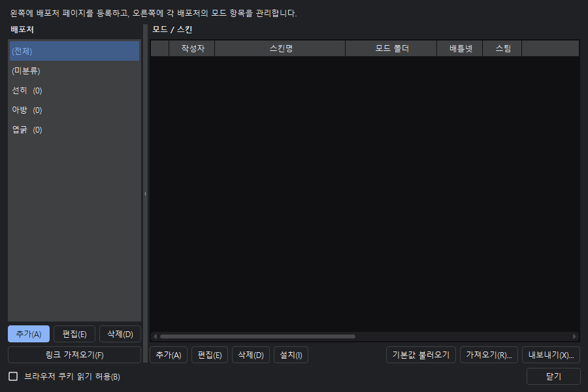
Task: Sort by 배틀넷 column header
Action: [460, 48]
